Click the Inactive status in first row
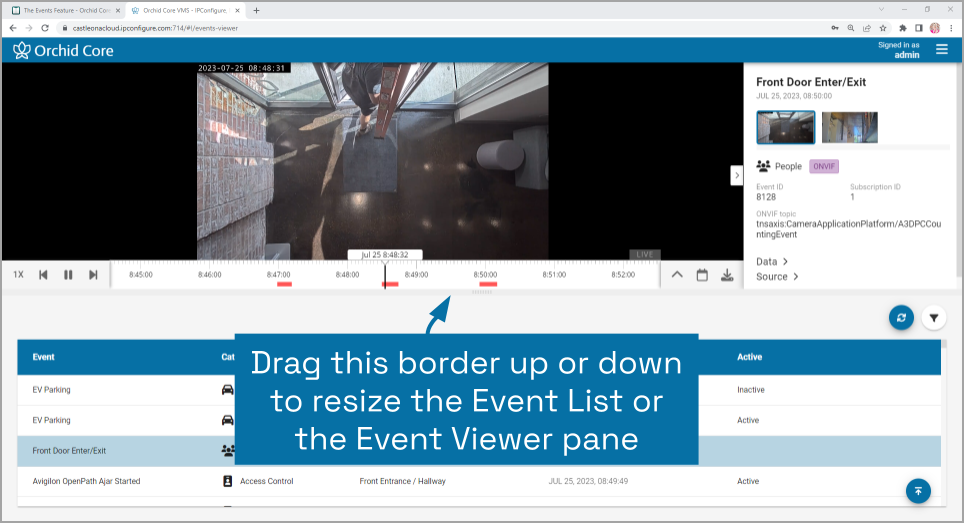The image size is (964, 523). (751, 390)
